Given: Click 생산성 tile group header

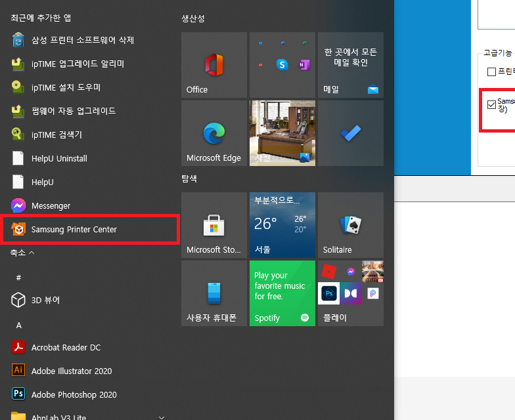Looking at the screenshot, I should [x=193, y=18].
